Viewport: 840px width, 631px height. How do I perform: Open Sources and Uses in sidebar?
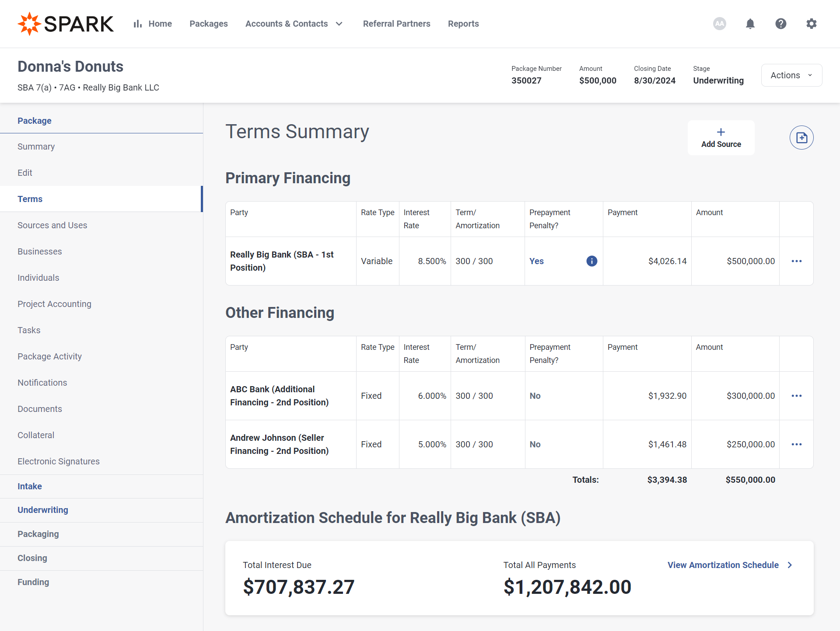coord(101,225)
